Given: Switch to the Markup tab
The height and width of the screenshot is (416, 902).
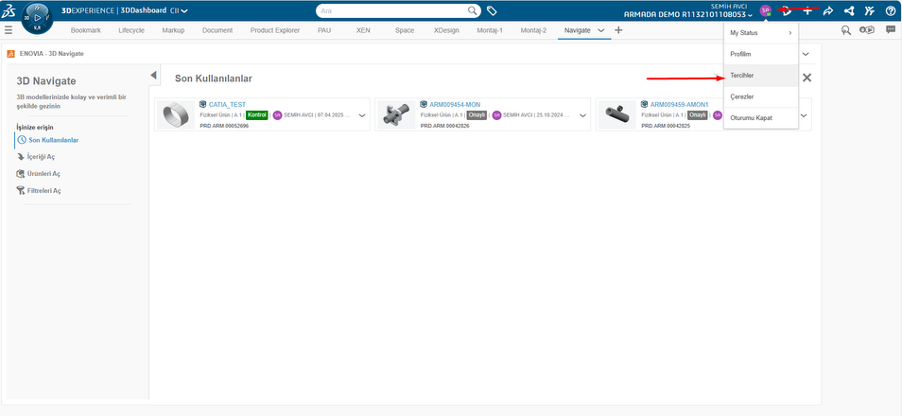Looking at the screenshot, I should (173, 30).
